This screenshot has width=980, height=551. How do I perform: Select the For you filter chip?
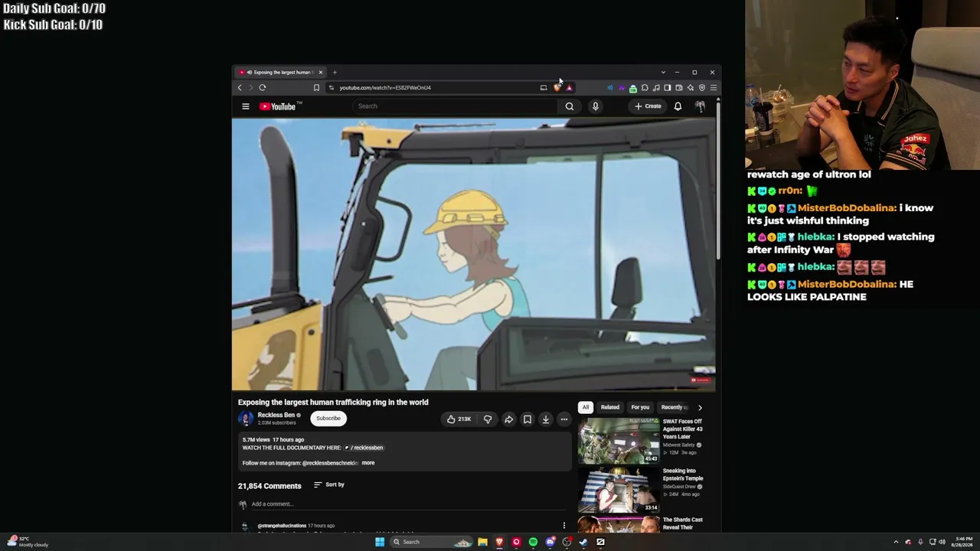pyautogui.click(x=640, y=407)
